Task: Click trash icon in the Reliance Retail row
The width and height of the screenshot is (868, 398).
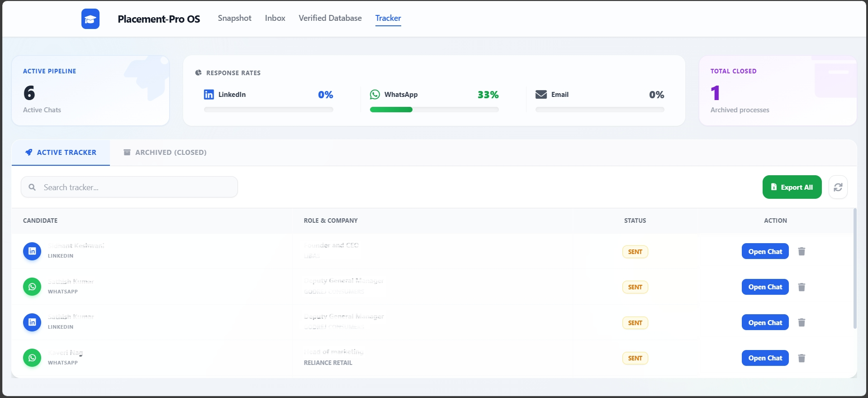Action: [802, 358]
